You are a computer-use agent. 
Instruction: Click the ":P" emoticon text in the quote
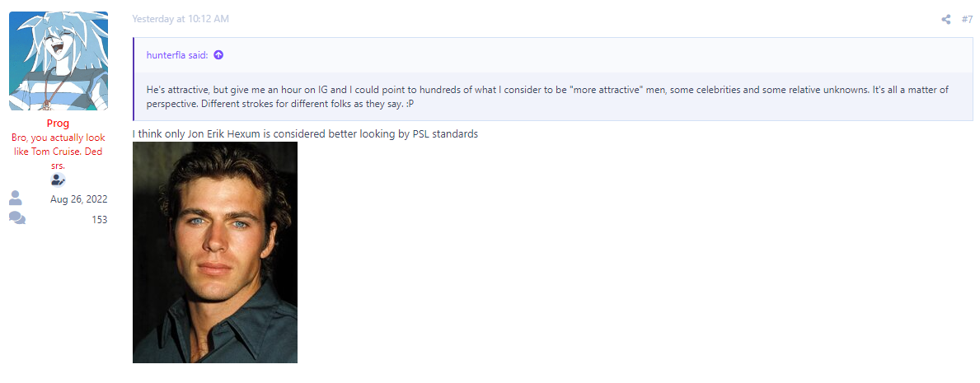pos(409,102)
